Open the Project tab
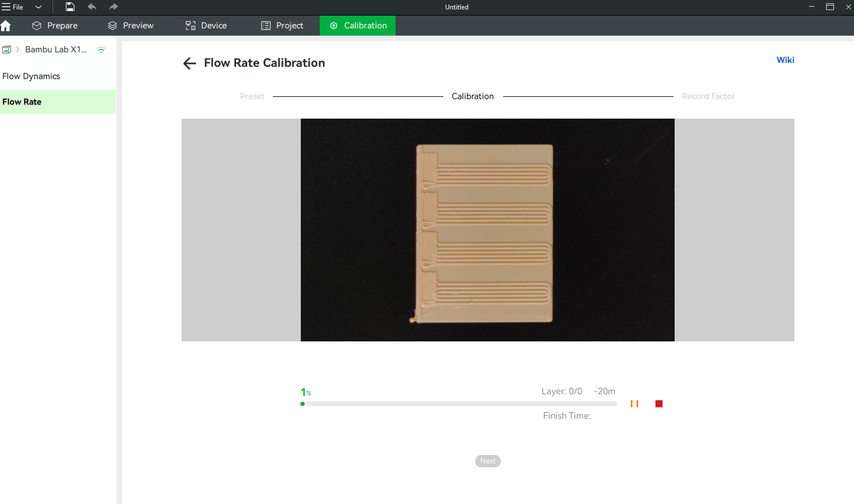 [282, 26]
